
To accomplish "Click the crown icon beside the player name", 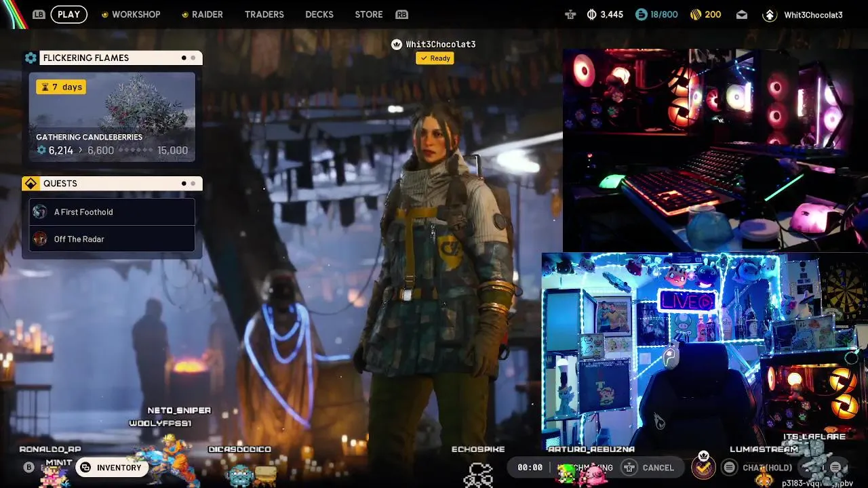I will pos(397,44).
